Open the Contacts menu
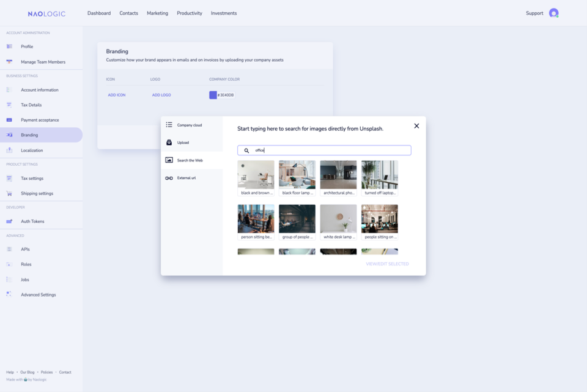Image resolution: width=587 pixels, height=392 pixels. coord(129,13)
